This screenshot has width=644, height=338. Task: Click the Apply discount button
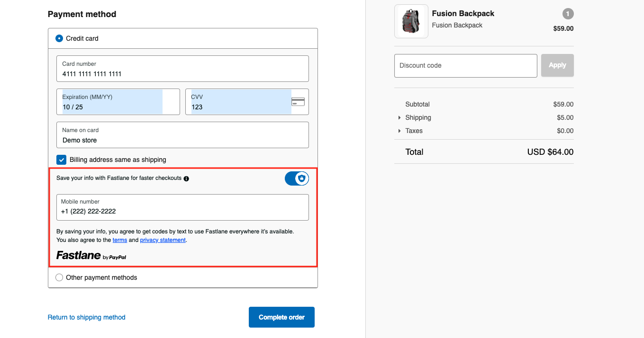[557, 65]
